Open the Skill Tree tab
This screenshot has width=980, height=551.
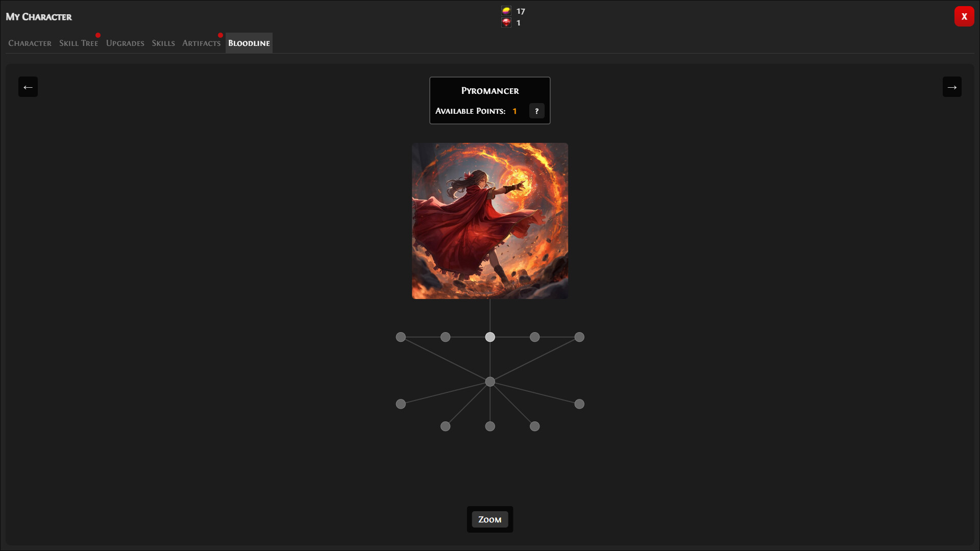click(79, 43)
